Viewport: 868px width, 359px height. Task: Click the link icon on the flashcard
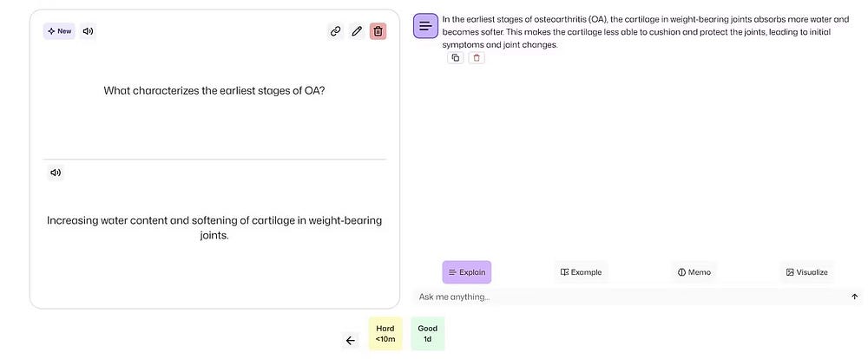tap(335, 31)
